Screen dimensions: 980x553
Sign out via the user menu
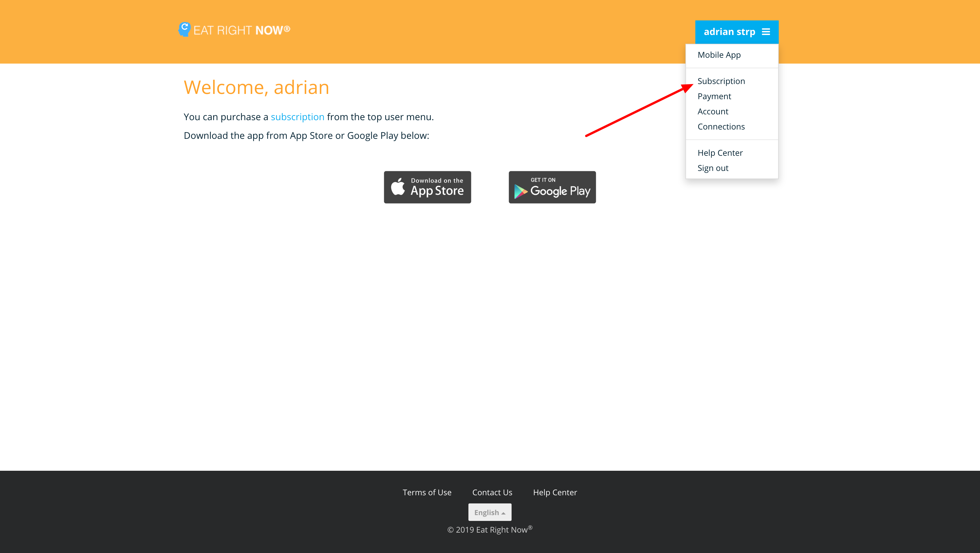(713, 168)
